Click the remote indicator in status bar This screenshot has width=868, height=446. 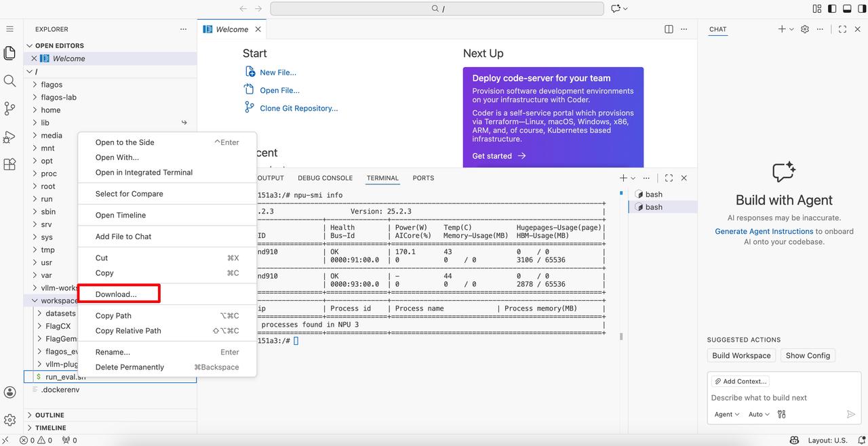[6, 440]
